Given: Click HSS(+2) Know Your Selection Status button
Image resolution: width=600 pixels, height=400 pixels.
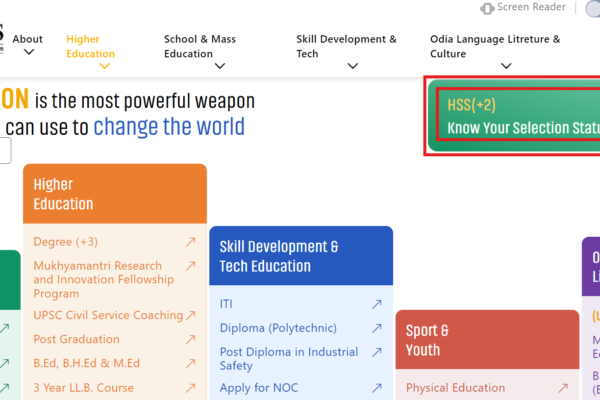Looking at the screenshot, I should coord(517,117).
